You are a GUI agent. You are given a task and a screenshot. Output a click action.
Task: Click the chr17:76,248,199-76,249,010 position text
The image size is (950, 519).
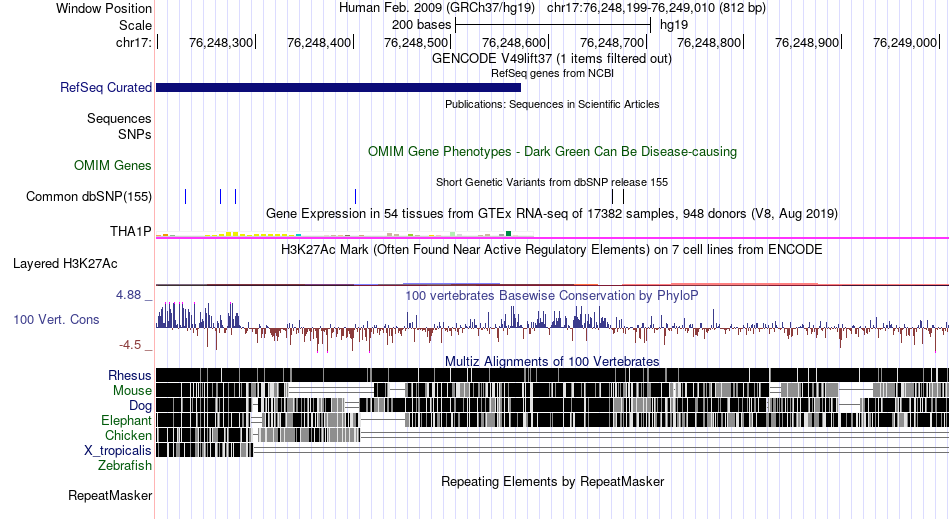656,8
